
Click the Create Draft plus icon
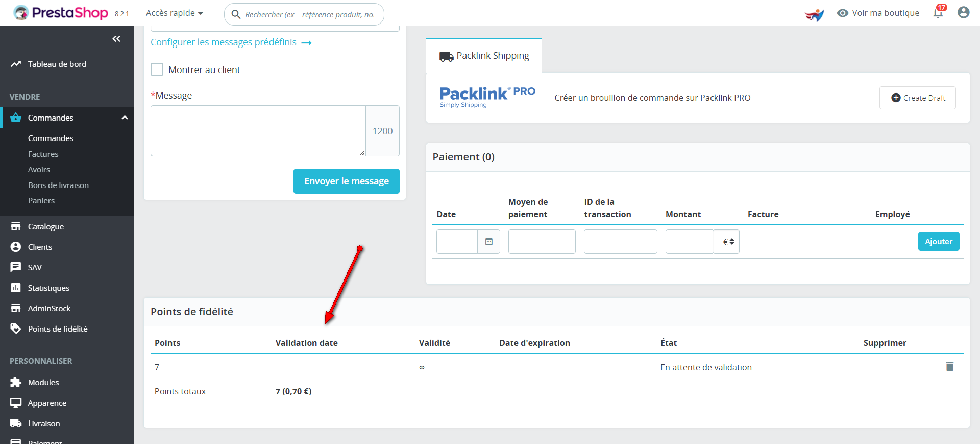click(896, 98)
